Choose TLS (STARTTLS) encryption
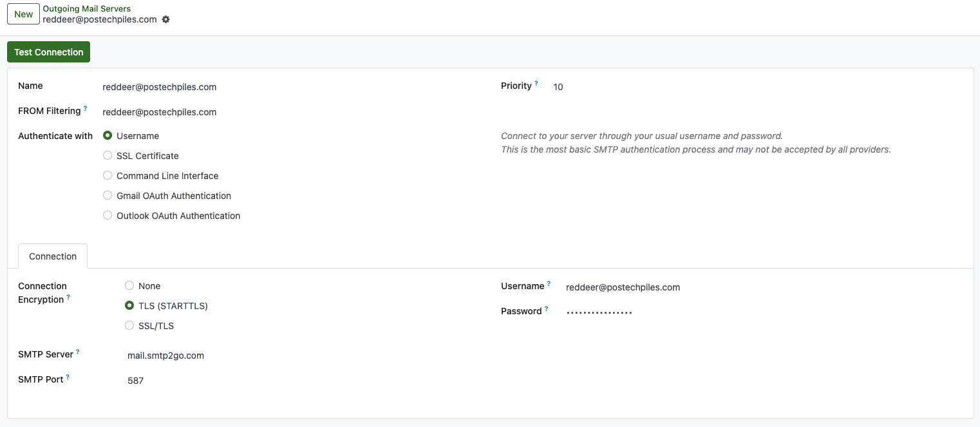 pos(129,306)
